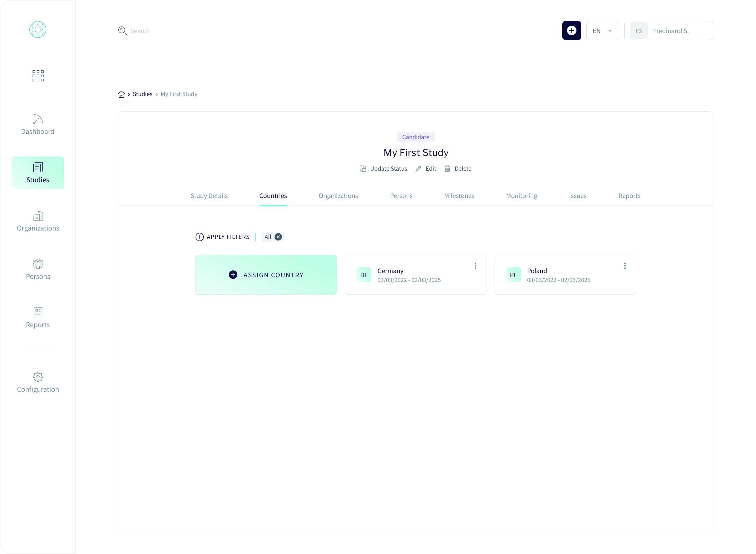Select the Countries tab

click(x=273, y=196)
